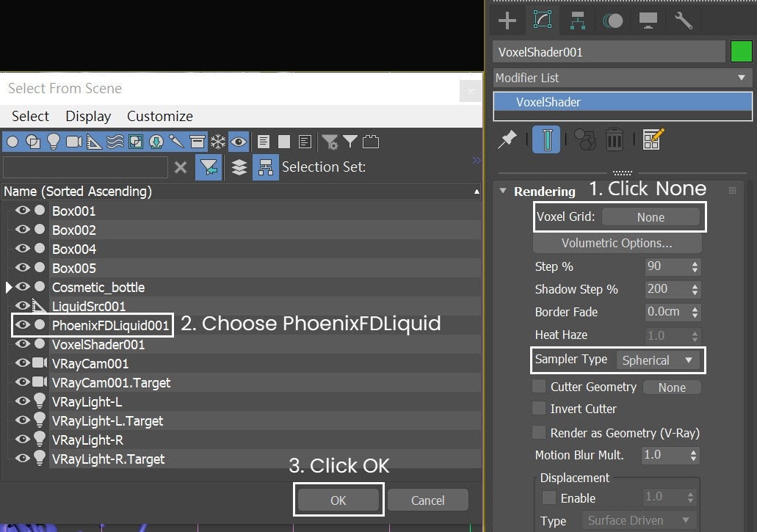Open the Create plus tab in command panel

point(507,21)
